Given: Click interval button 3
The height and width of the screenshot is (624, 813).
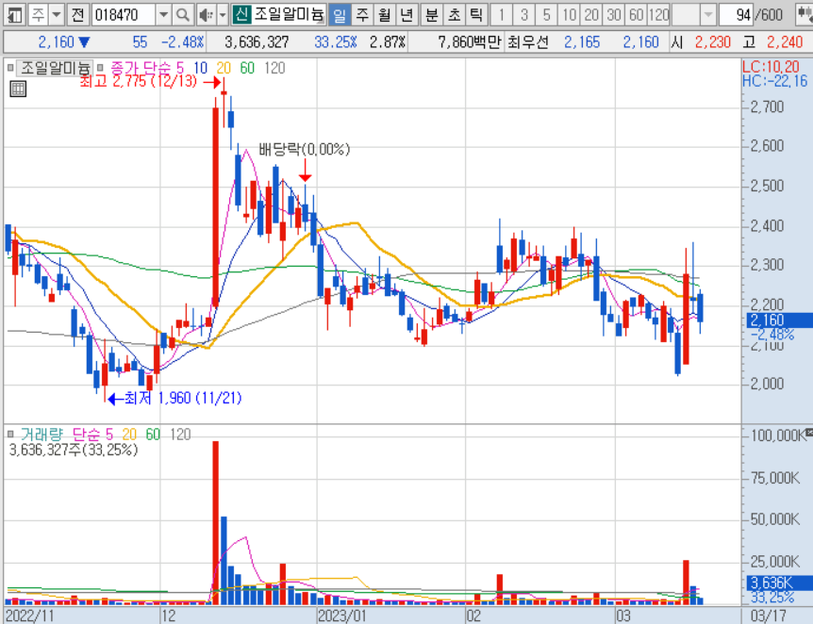Looking at the screenshot, I should [524, 15].
